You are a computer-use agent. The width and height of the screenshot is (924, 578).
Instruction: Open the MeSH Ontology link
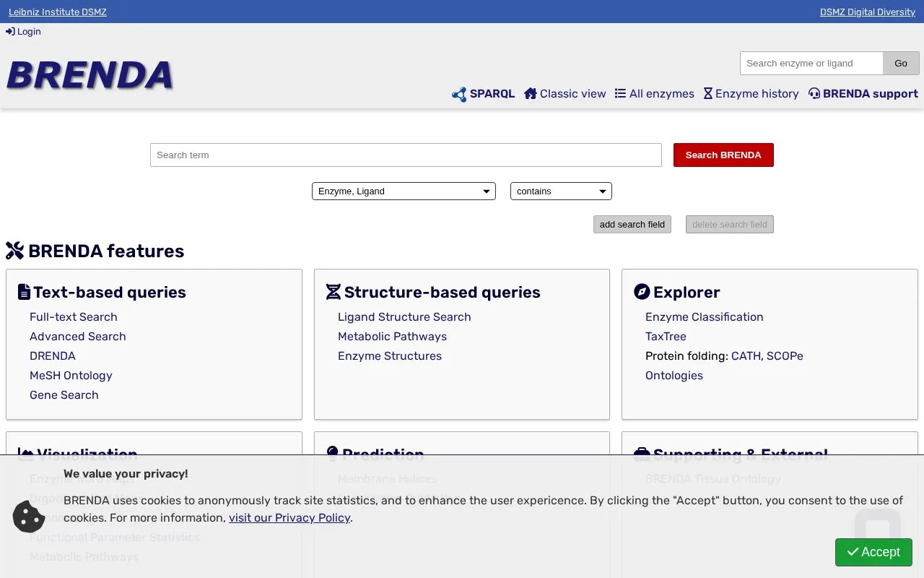coord(71,375)
